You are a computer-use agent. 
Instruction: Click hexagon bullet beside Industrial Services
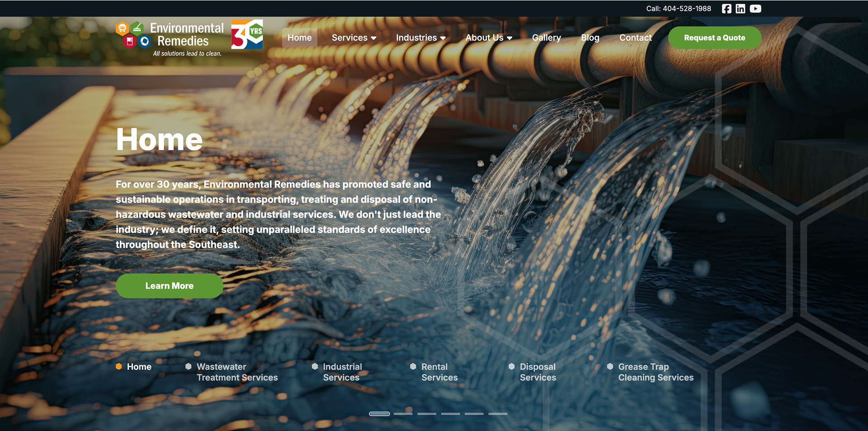315,366
